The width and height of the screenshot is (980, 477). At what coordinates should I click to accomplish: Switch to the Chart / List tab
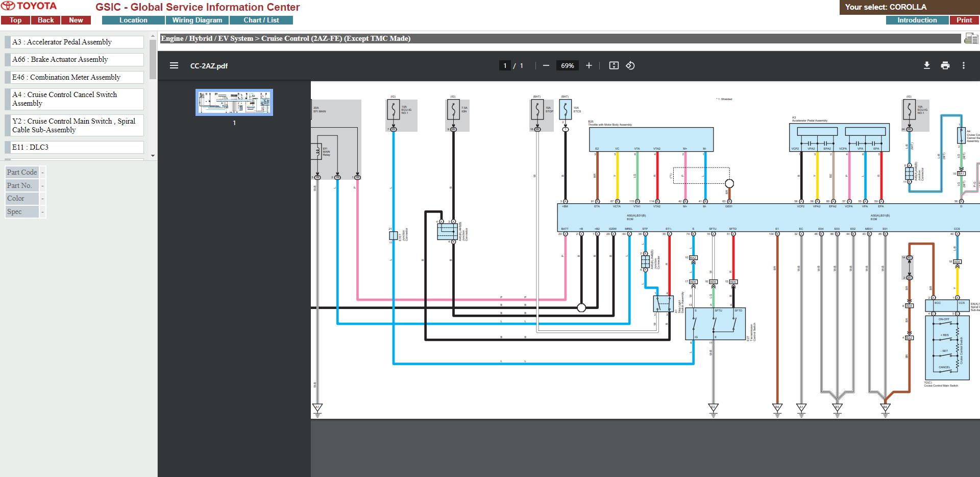[261, 20]
